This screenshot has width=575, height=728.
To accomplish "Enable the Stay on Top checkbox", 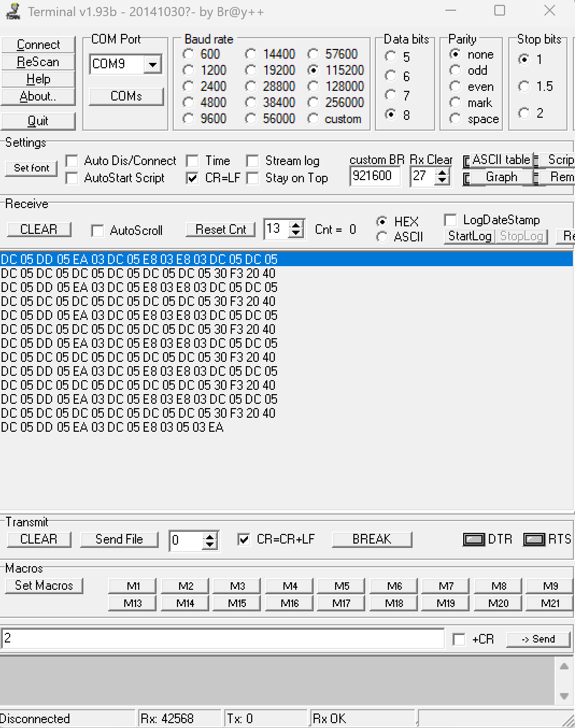I will tap(252, 178).
